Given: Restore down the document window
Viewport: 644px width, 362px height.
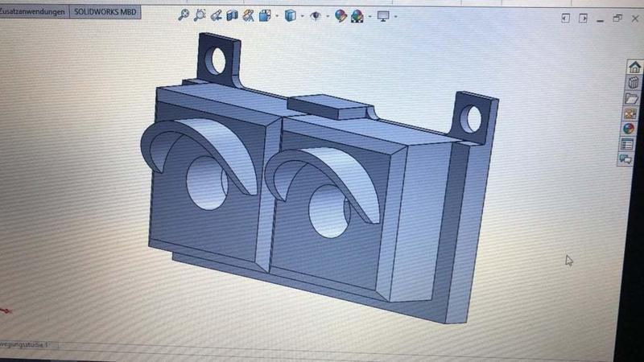Looking at the screenshot, I should point(617,18).
